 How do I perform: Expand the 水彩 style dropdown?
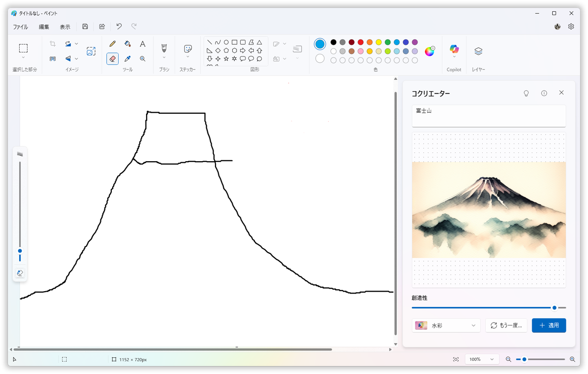[x=446, y=325]
